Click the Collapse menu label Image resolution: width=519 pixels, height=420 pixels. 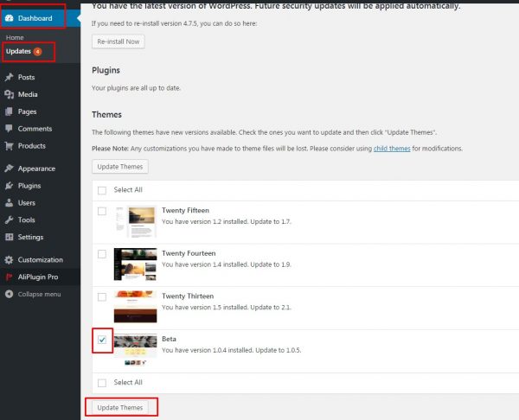tap(40, 295)
